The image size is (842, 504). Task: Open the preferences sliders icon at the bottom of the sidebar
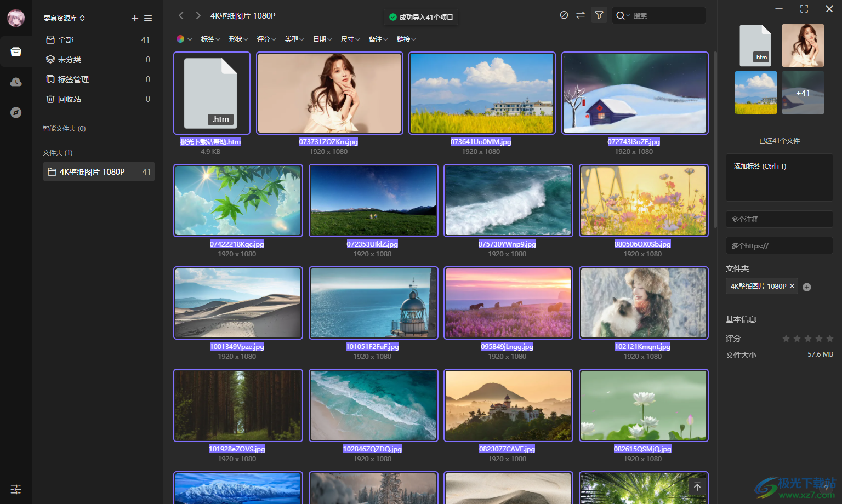pos(16,489)
